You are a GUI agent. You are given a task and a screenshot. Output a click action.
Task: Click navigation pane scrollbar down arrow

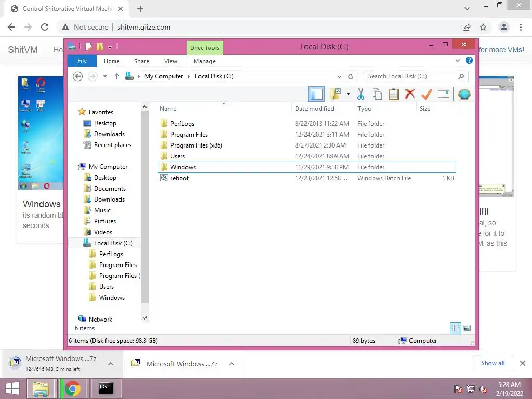pyautogui.click(x=144, y=318)
